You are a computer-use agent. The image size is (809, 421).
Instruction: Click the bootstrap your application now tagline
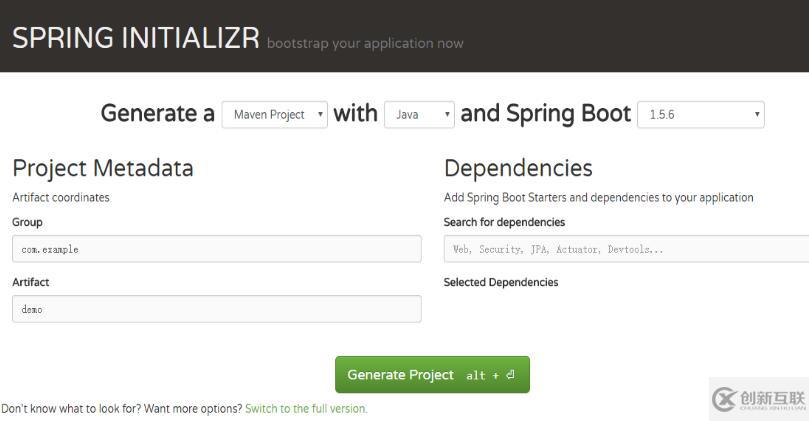click(x=365, y=43)
